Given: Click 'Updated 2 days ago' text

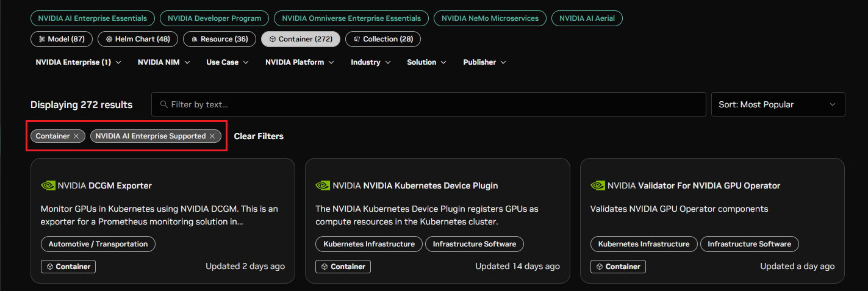Looking at the screenshot, I should [245, 267].
